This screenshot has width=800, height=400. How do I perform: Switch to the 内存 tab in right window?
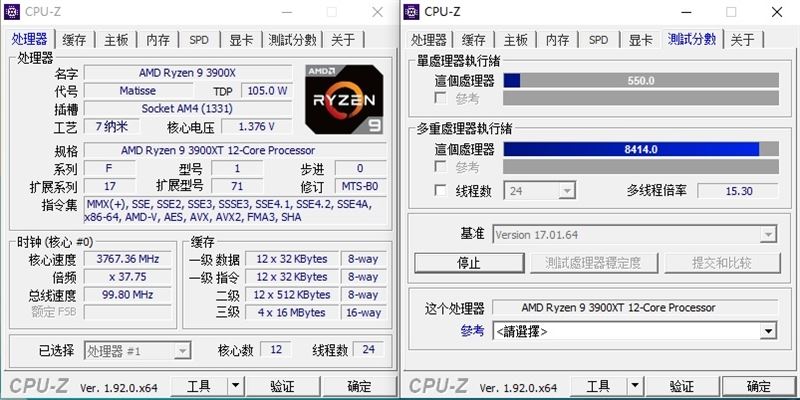558,40
